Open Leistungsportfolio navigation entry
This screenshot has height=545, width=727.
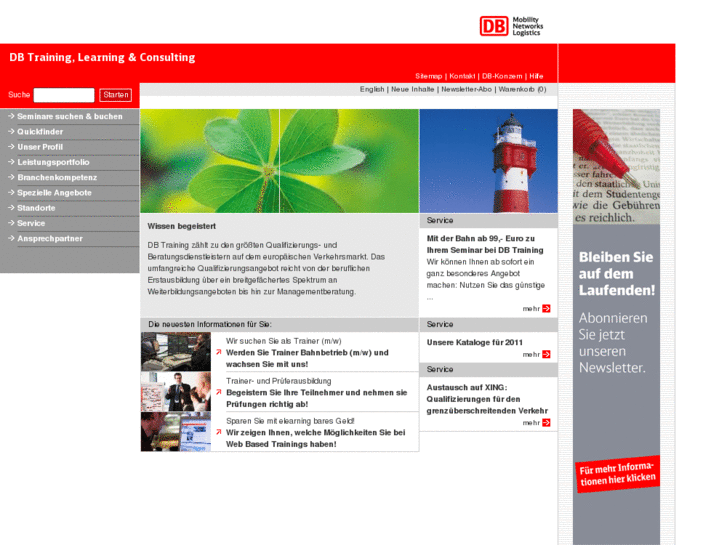[53, 162]
